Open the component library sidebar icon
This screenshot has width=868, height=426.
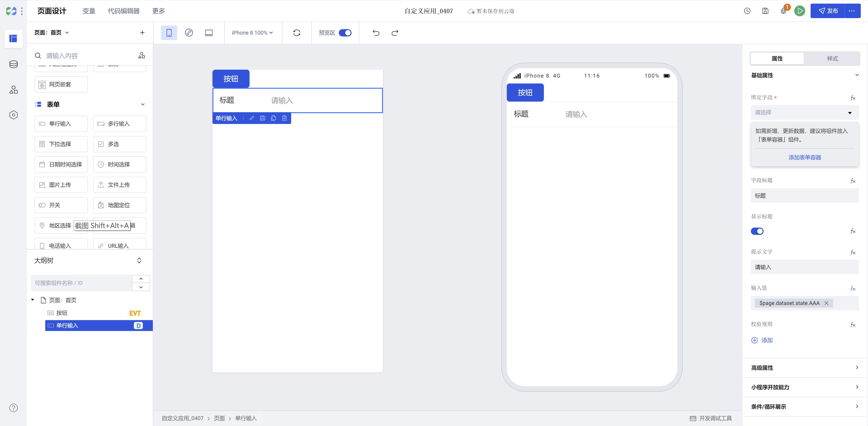pos(14,89)
